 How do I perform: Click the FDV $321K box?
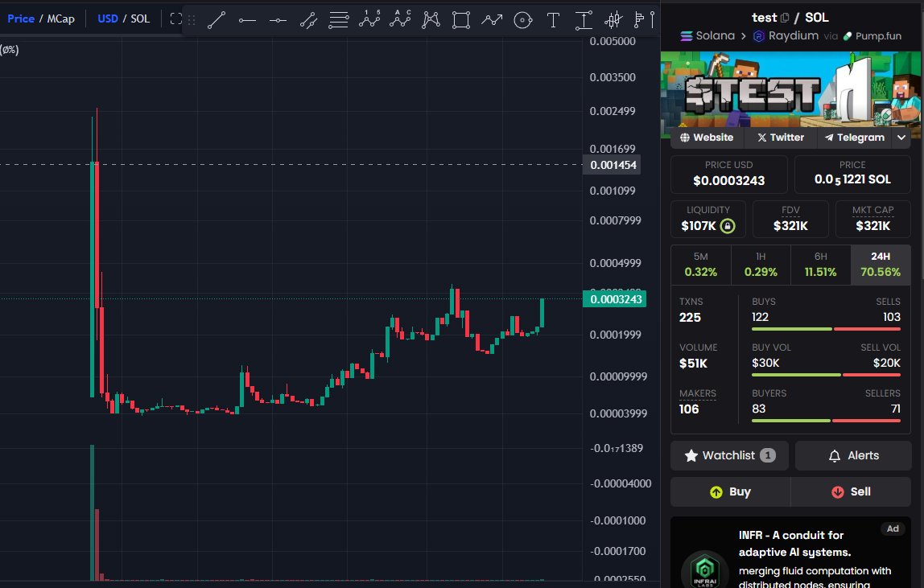[x=790, y=219]
